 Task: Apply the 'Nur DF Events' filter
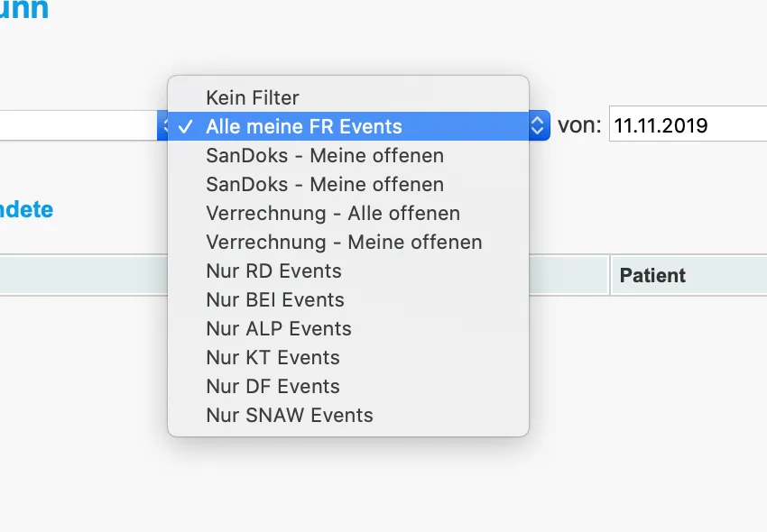click(273, 386)
